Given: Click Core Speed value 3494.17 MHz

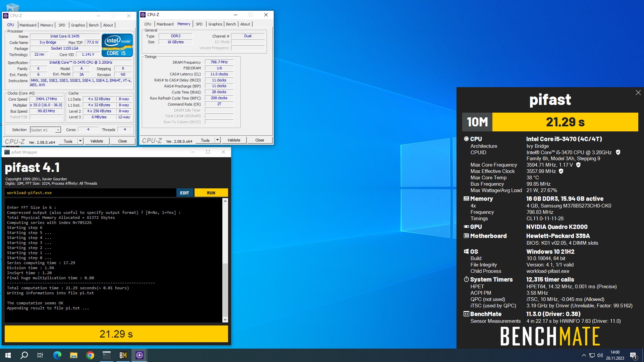Looking at the screenshot, I should tap(46, 99).
